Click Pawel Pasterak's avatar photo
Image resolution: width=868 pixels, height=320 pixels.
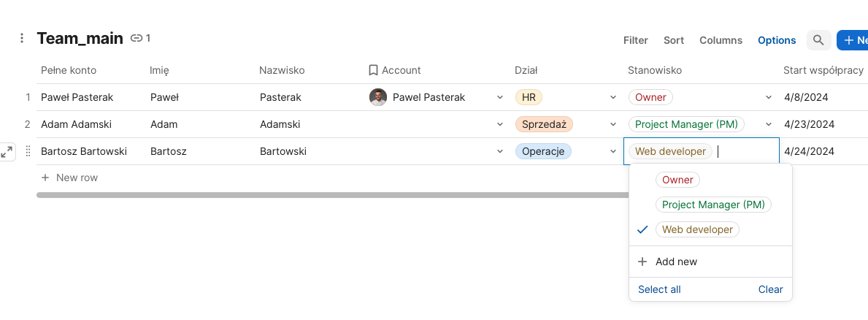coord(377,97)
